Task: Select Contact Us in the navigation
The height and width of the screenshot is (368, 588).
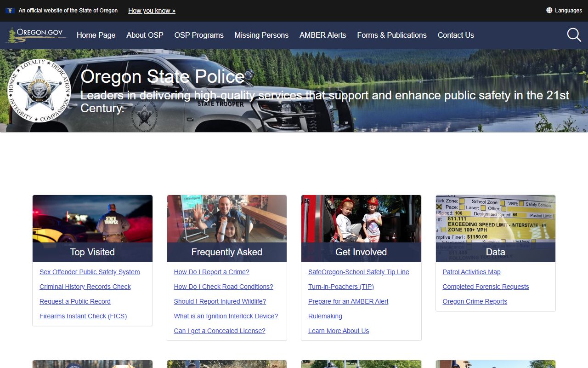Action: coord(456,35)
